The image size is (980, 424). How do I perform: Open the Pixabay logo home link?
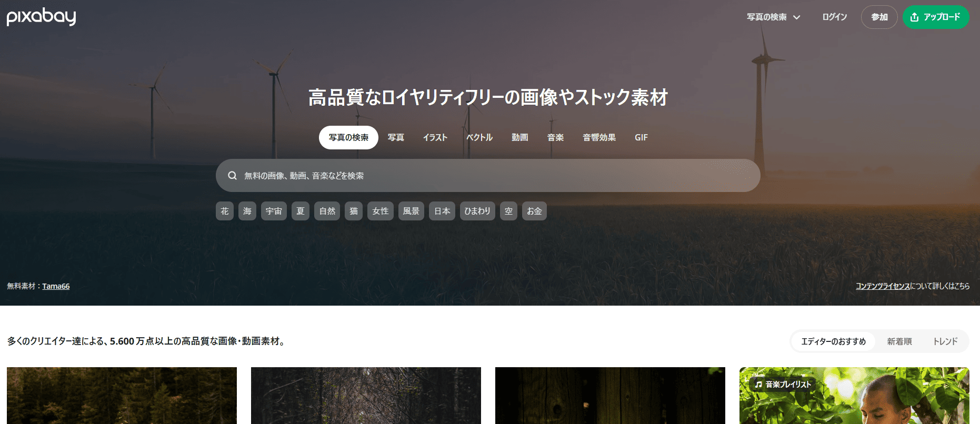[41, 17]
